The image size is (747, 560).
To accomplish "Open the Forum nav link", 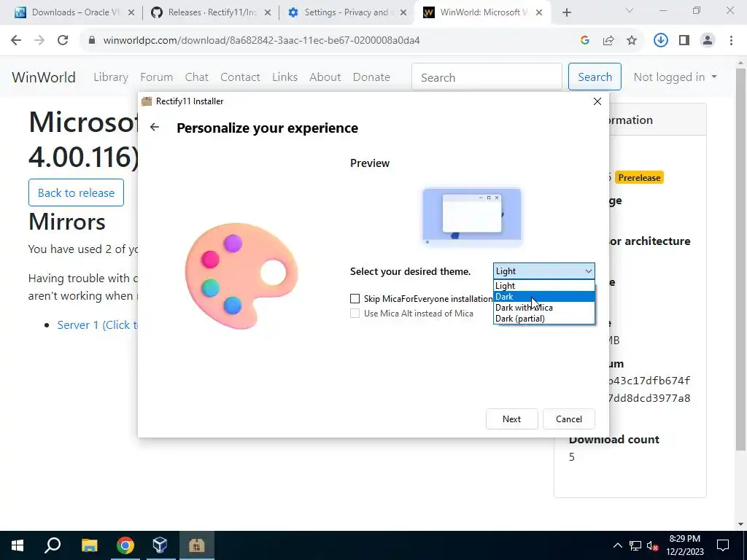I will coord(156,77).
